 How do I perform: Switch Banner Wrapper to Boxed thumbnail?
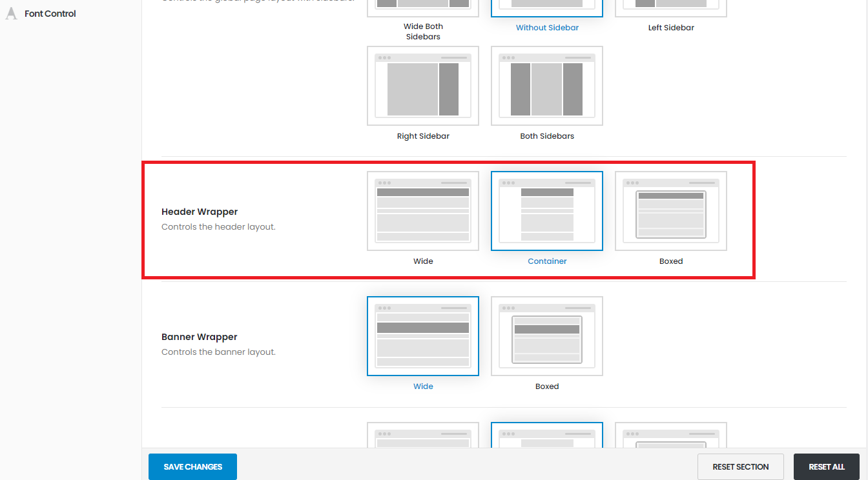(x=547, y=336)
